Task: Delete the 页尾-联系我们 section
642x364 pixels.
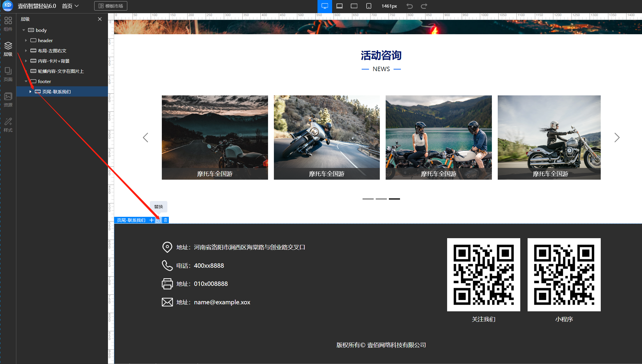Action: click(166, 220)
